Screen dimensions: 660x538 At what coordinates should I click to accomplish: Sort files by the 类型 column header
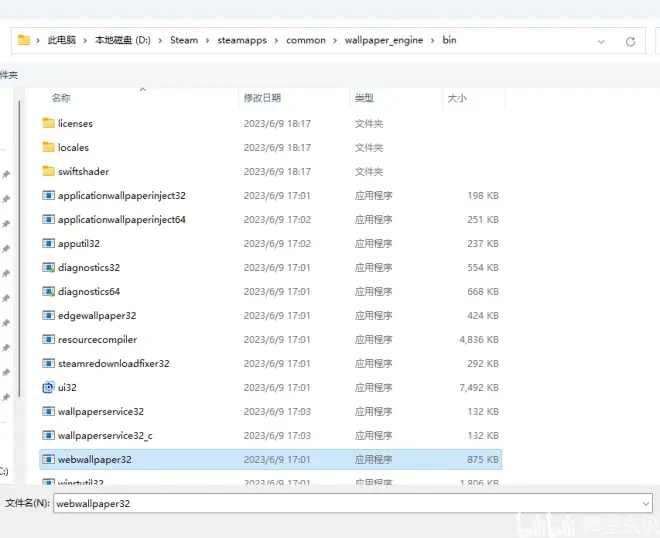364,98
